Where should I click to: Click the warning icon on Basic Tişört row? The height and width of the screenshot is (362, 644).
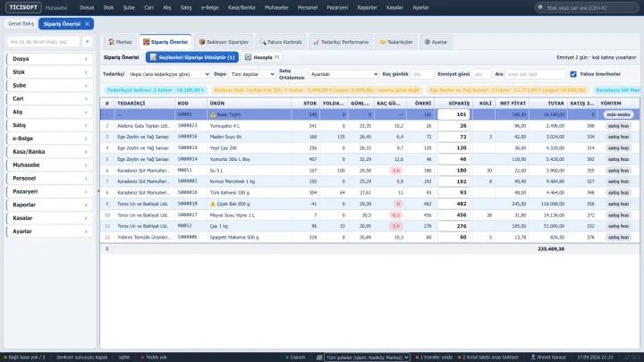pyautogui.click(x=213, y=115)
